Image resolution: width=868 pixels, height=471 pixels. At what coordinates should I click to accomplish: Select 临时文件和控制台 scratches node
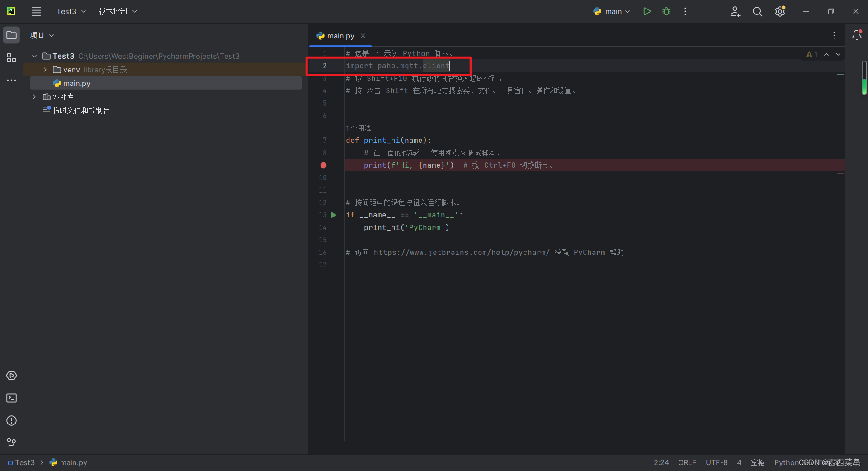(76, 110)
